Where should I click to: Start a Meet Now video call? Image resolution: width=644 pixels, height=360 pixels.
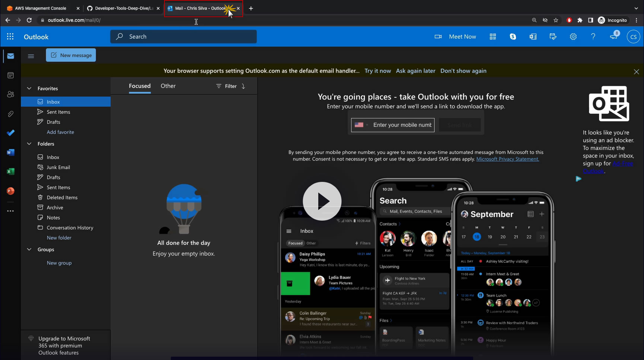(x=455, y=37)
